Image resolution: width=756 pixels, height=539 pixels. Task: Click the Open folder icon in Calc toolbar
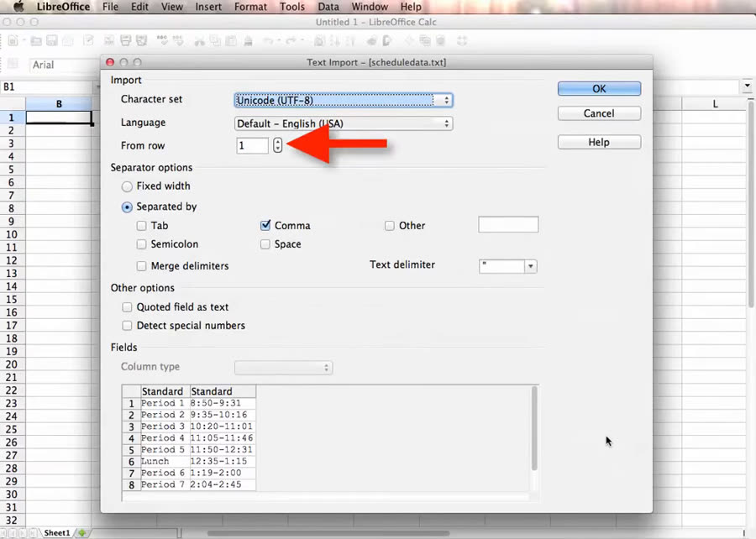coord(36,41)
